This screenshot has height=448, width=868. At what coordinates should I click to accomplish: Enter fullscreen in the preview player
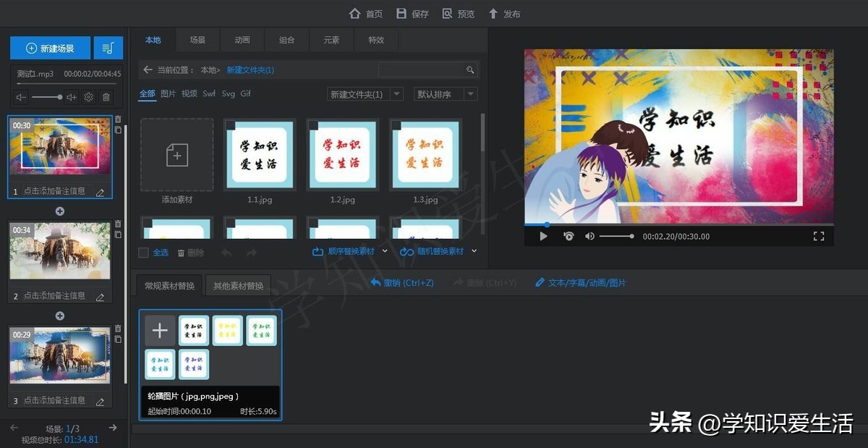818,236
